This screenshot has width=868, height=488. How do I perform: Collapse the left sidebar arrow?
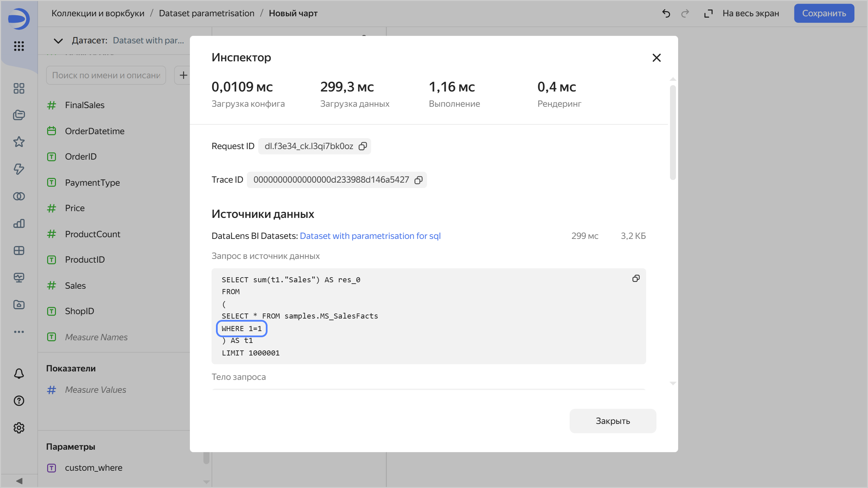(x=19, y=481)
